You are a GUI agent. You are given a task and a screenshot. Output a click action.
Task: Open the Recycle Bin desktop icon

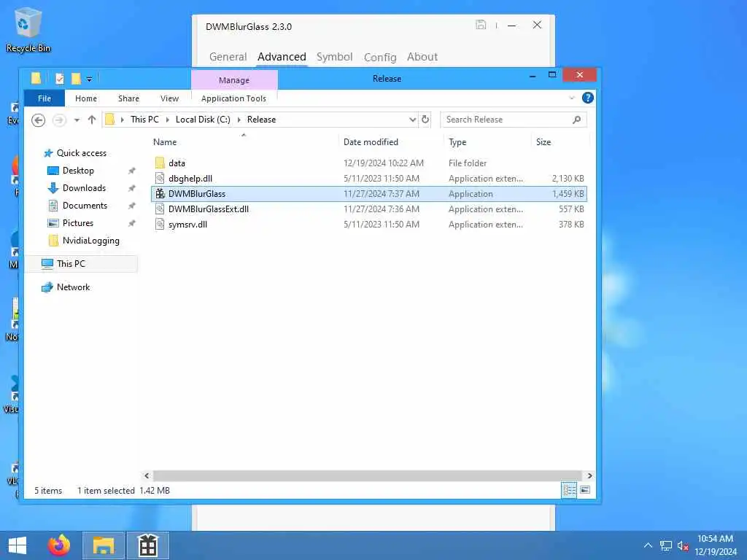pyautogui.click(x=28, y=29)
